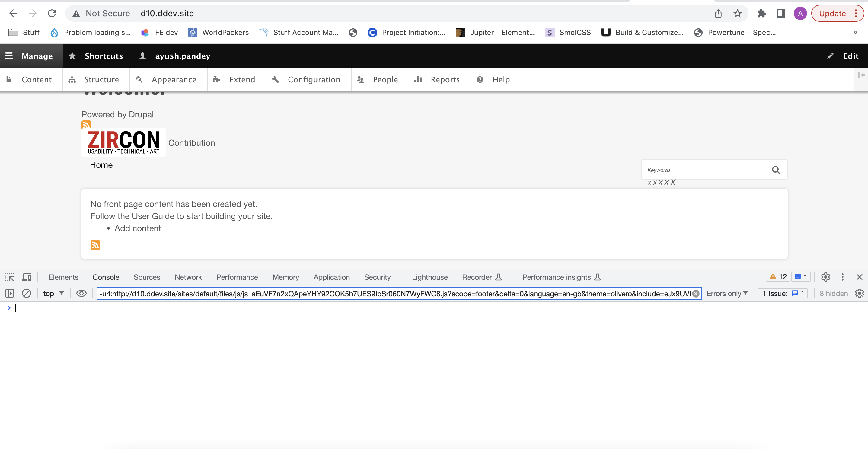Switch to the Network tab
This screenshot has width=868, height=449.
coord(188,277)
